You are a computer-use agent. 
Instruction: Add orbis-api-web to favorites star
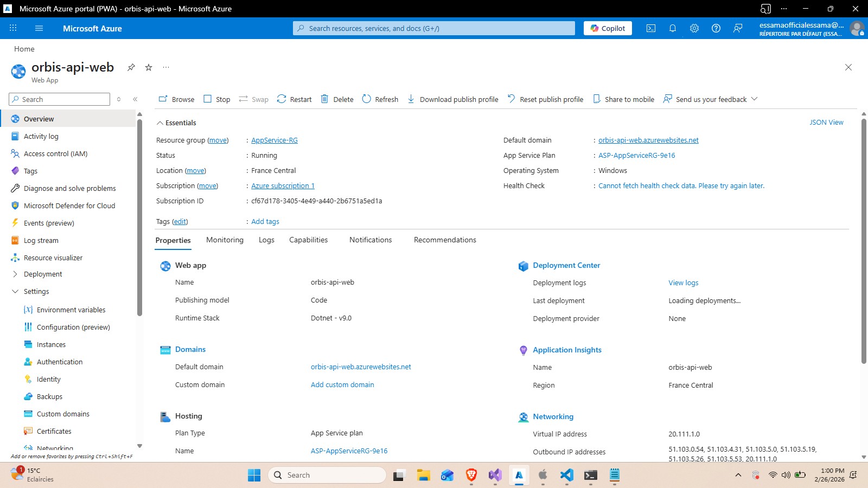coord(149,67)
